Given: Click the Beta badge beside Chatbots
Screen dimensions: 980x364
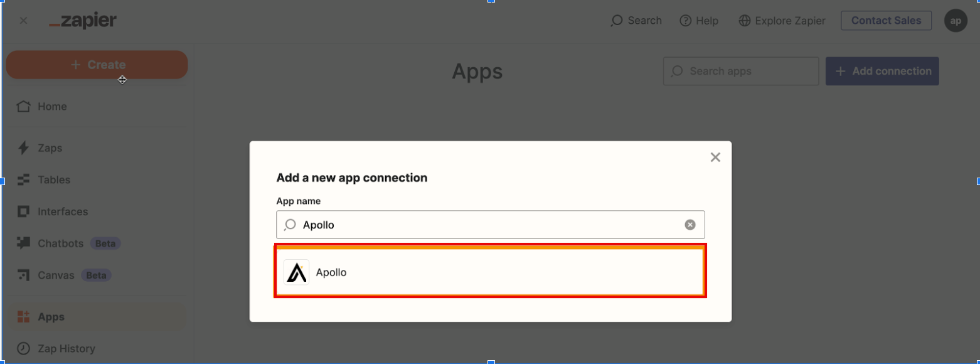Looking at the screenshot, I should [x=105, y=244].
